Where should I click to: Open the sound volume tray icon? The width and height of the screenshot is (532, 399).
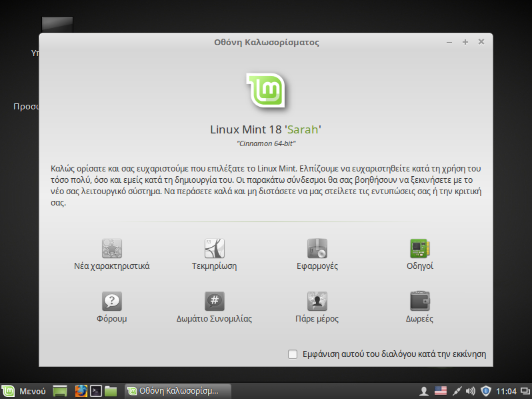(x=470, y=391)
